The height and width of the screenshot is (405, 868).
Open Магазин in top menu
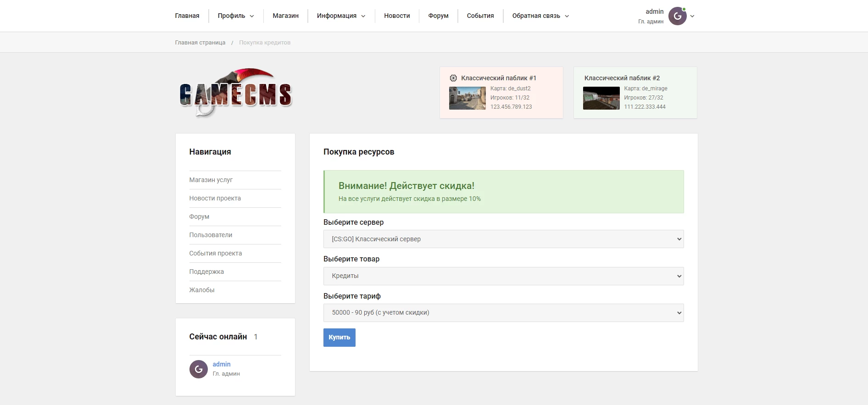click(x=285, y=16)
